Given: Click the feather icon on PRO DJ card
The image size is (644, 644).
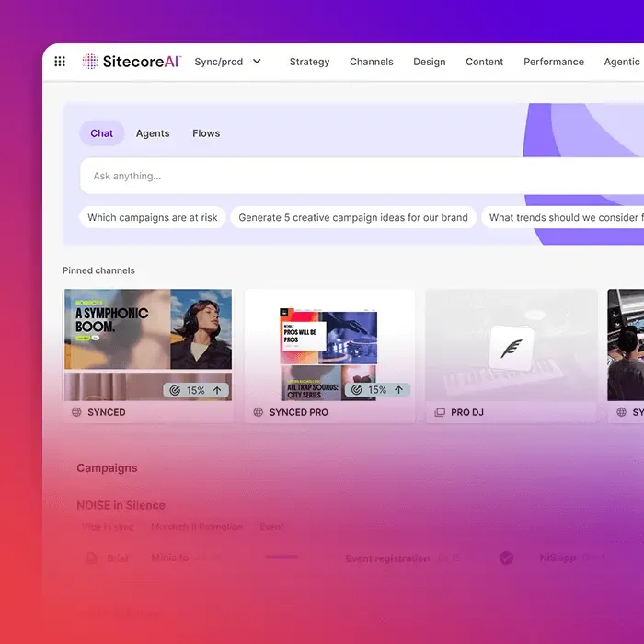Looking at the screenshot, I should pos(512,349).
